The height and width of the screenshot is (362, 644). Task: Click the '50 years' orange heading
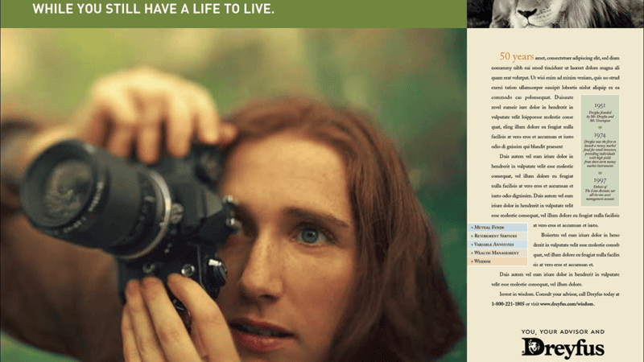(516, 56)
